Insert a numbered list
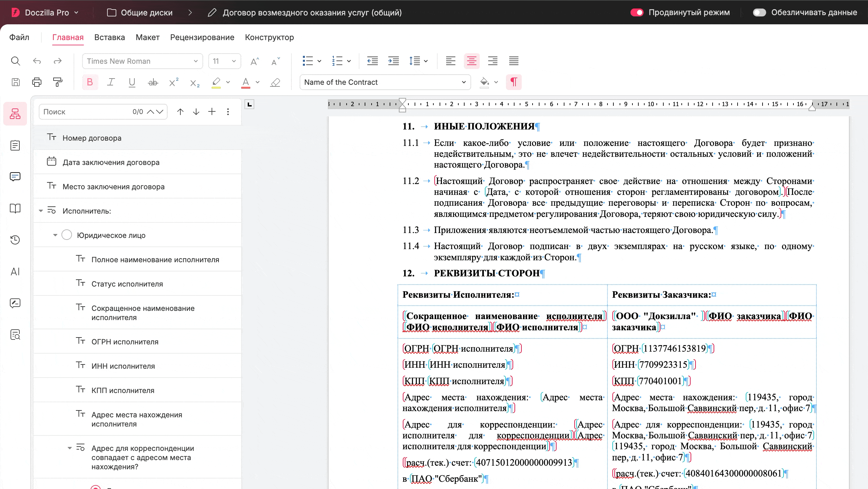 [337, 61]
